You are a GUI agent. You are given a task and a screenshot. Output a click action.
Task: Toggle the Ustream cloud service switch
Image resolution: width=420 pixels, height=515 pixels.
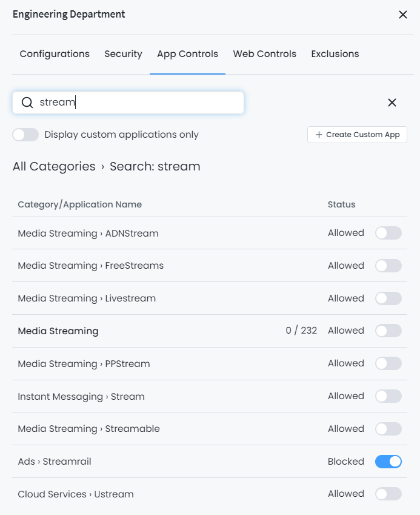coord(388,494)
